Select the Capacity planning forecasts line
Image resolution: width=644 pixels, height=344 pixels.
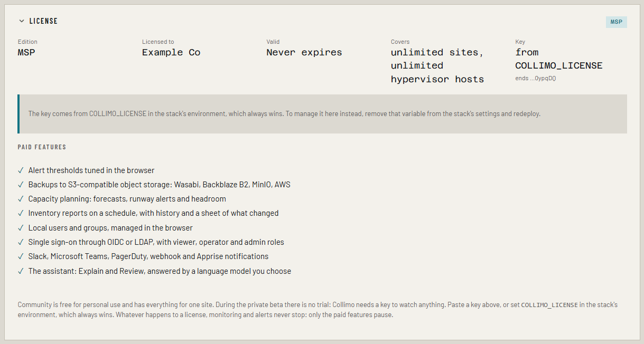(127, 199)
